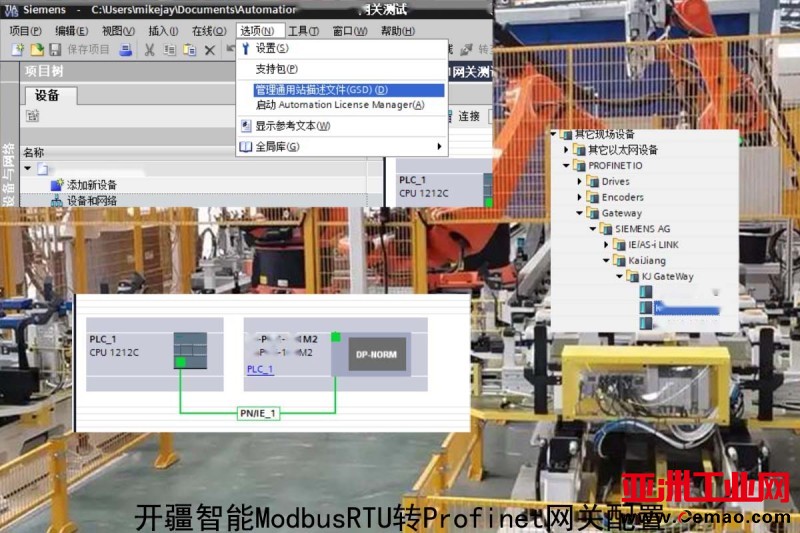Click the PN/IE_1 network label
This screenshot has height=533, width=800.
pos(258,413)
